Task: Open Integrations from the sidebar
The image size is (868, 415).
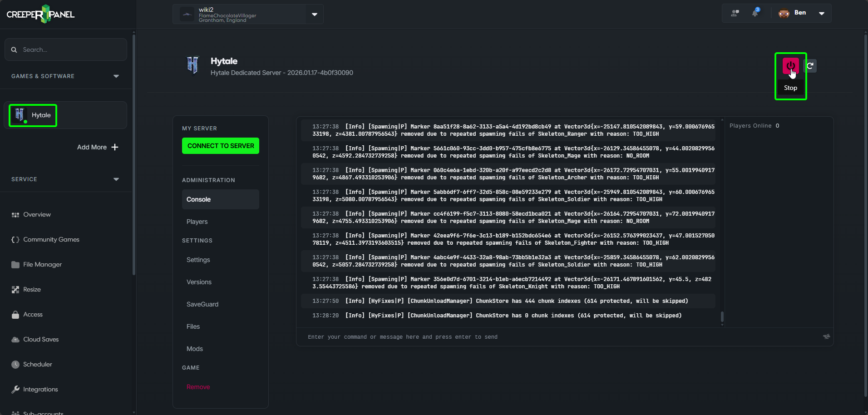Action: (x=40, y=389)
